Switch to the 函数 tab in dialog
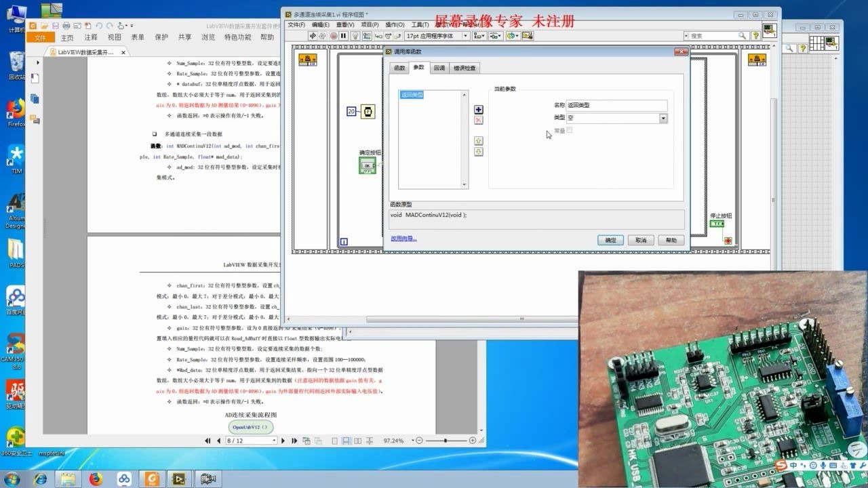868x488 pixels. [x=399, y=68]
